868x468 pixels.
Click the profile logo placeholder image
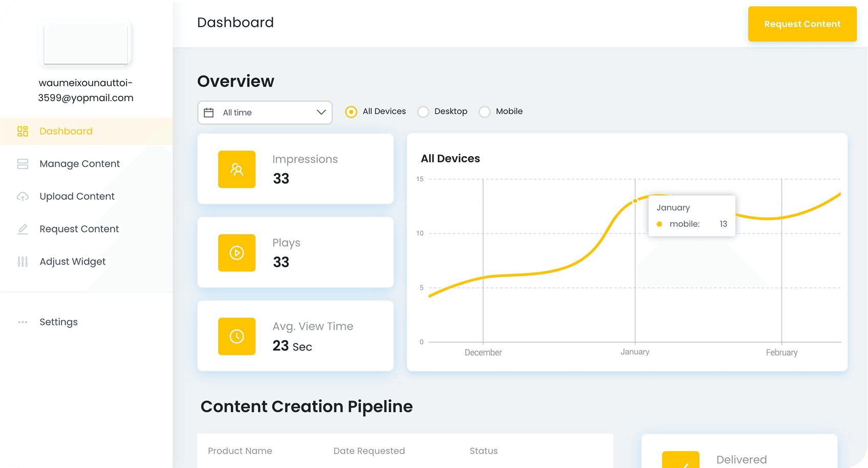click(x=85, y=44)
